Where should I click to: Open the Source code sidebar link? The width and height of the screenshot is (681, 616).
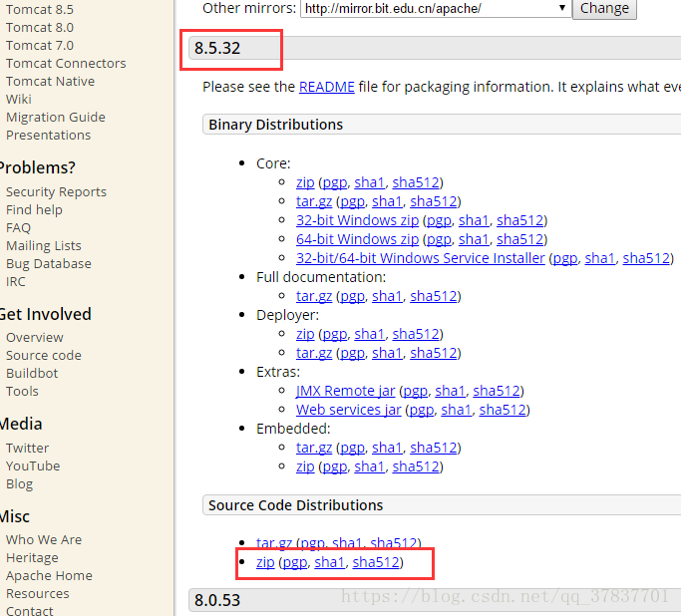[x=44, y=355]
